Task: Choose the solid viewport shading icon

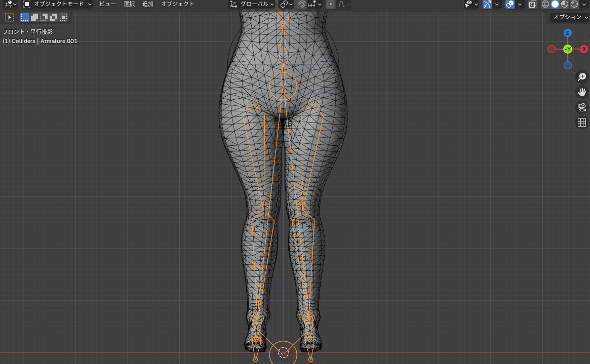Action: pyautogui.click(x=555, y=4)
